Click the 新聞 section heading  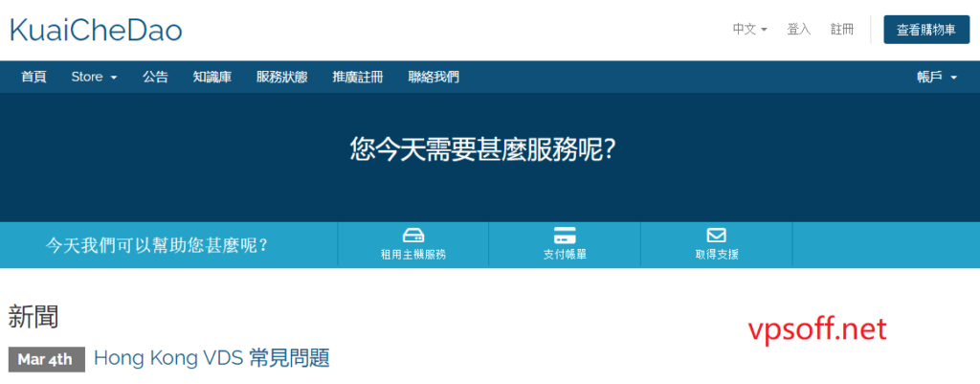pyautogui.click(x=33, y=314)
